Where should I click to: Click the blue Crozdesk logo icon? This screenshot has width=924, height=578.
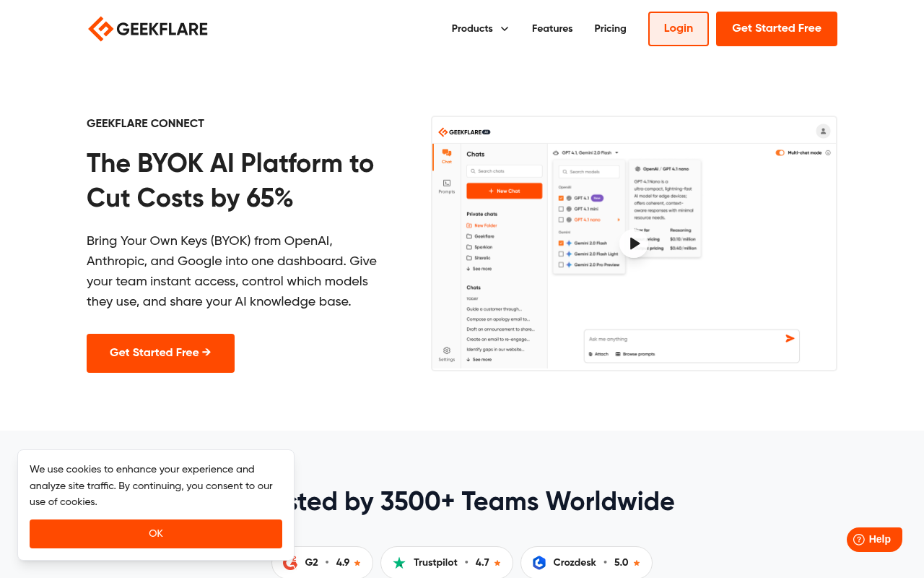pyautogui.click(x=539, y=562)
